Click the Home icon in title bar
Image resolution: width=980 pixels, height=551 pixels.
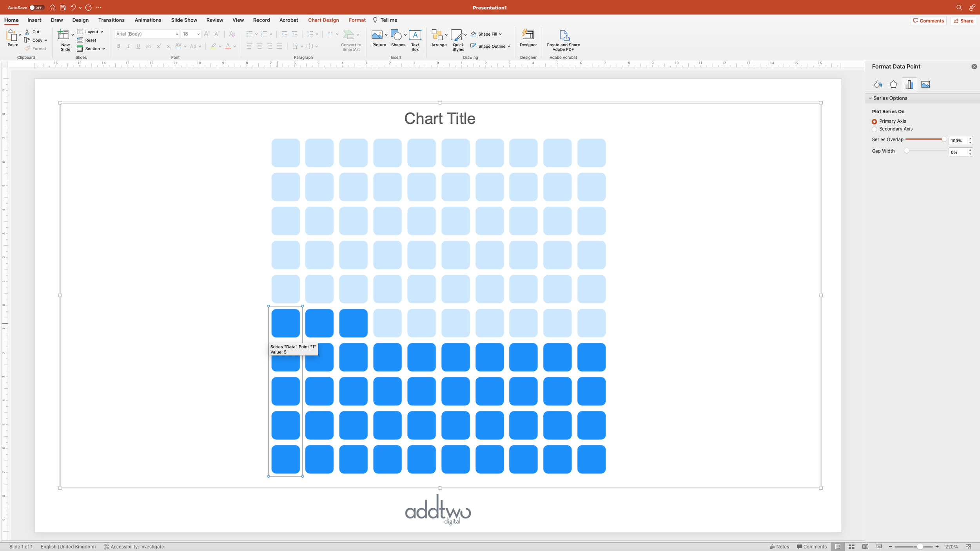coord(52,7)
